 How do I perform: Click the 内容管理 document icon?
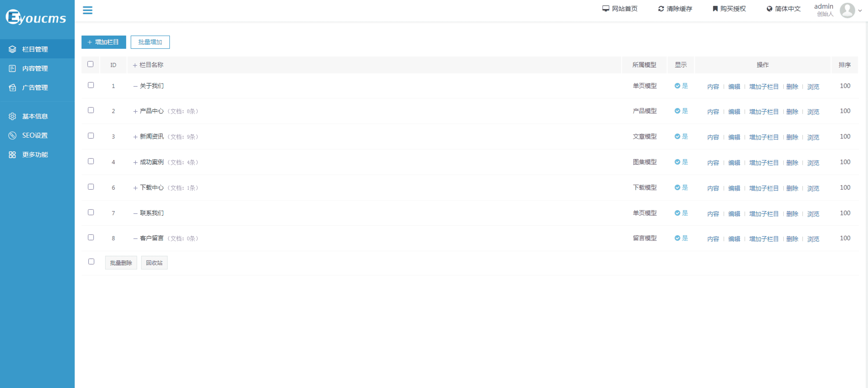pyautogui.click(x=13, y=68)
